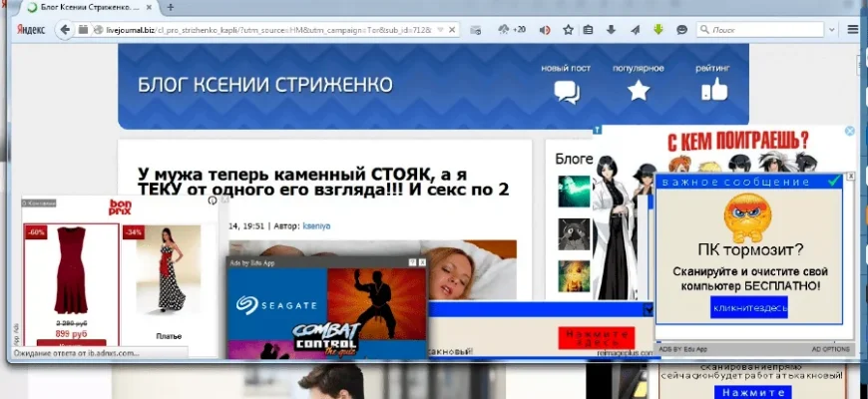
Task: Click the red 'Нажмите здесь' button
Action: [590, 335]
